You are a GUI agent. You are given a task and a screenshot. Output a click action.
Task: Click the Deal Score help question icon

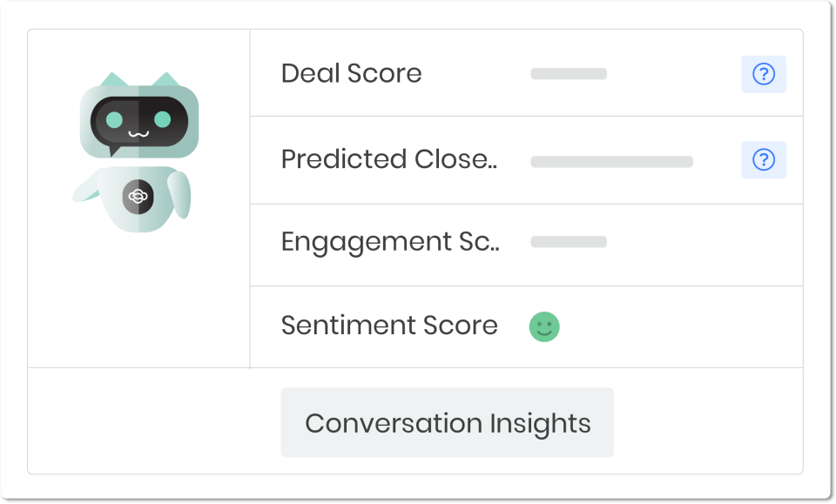point(764,75)
